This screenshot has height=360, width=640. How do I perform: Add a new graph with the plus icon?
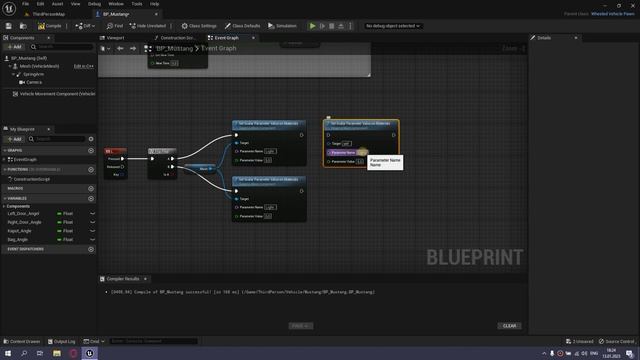pyautogui.click(x=91, y=151)
